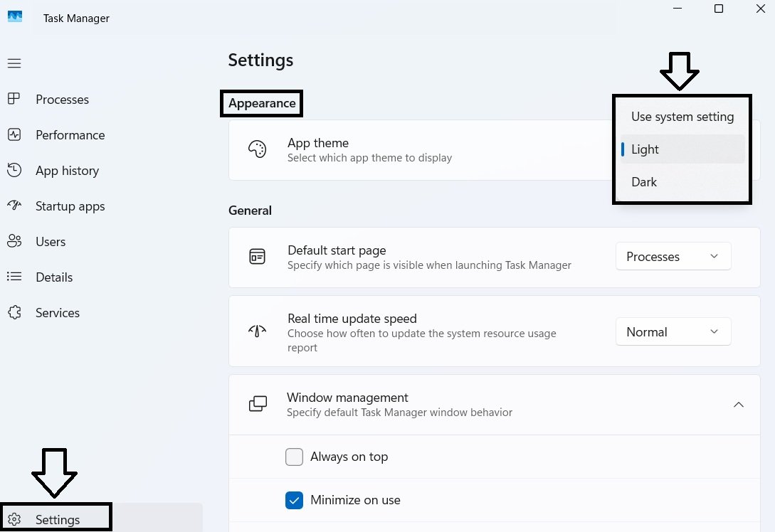Select the Settings navigation item
Screen dimensions: 775x532
(101, 518)
